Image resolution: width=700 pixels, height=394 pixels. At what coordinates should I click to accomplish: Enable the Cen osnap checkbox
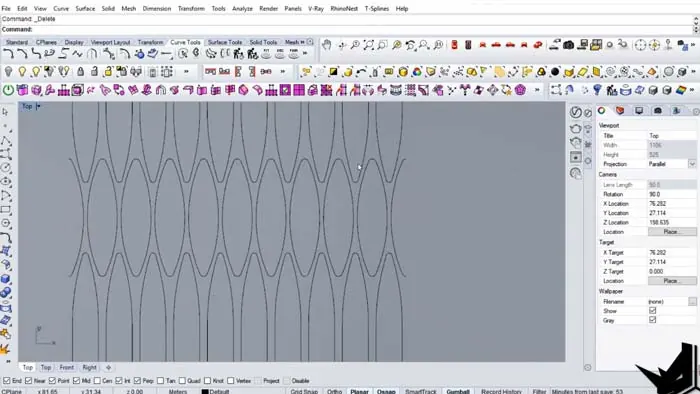pyautogui.click(x=97, y=381)
